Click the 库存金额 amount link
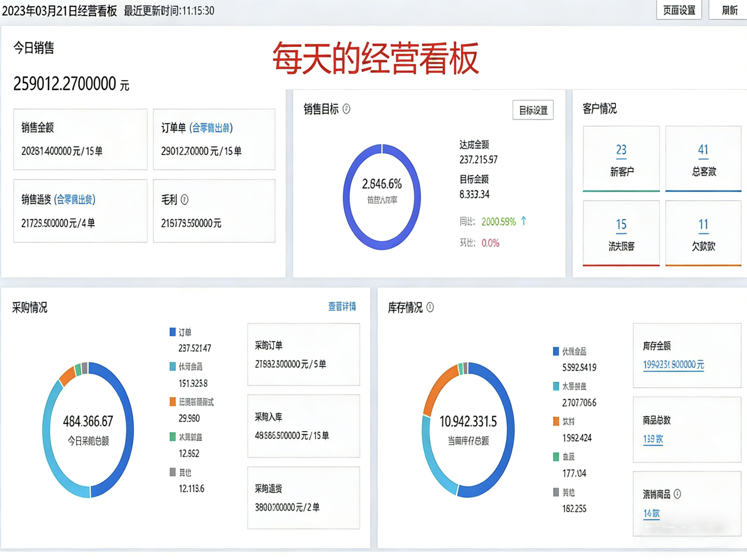Viewport: 747px width, 560px height. tap(673, 365)
